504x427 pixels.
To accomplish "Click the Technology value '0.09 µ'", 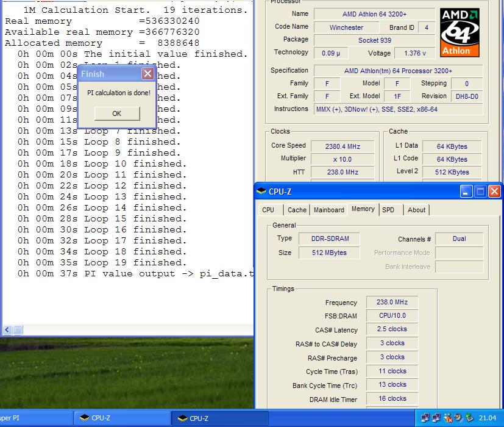I will click(x=331, y=53).
